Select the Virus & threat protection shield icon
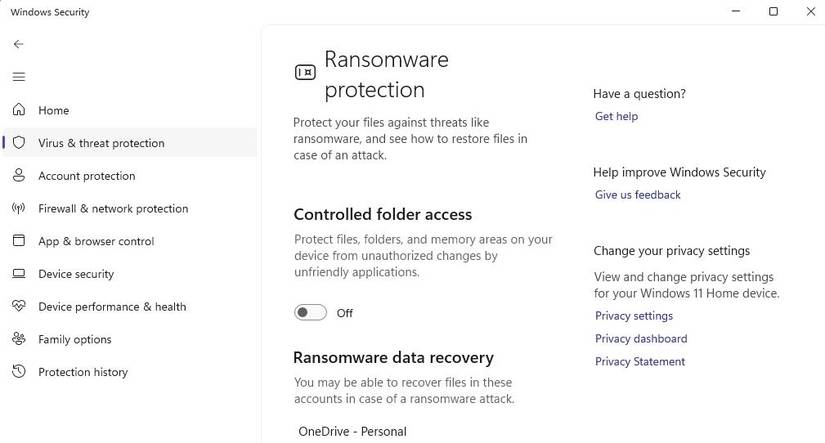 coord(18,143)
